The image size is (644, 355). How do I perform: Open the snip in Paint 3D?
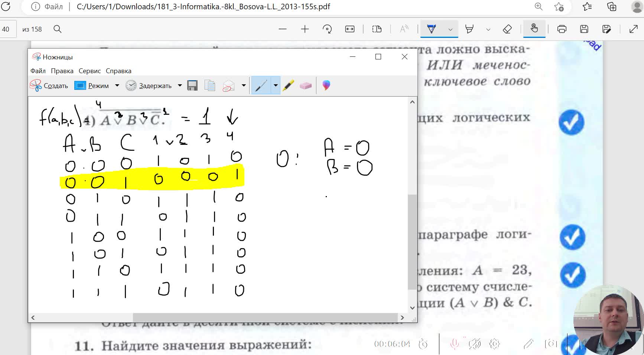(326, 85)
